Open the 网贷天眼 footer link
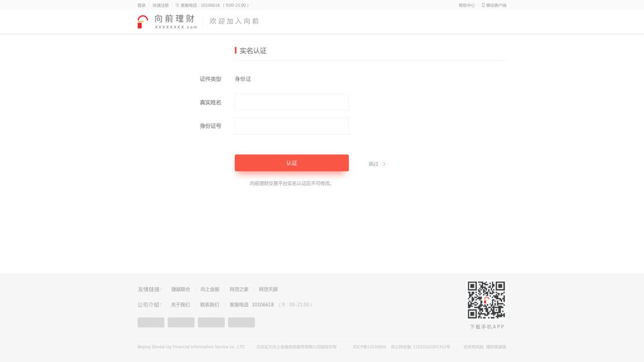 coord(268,290)
